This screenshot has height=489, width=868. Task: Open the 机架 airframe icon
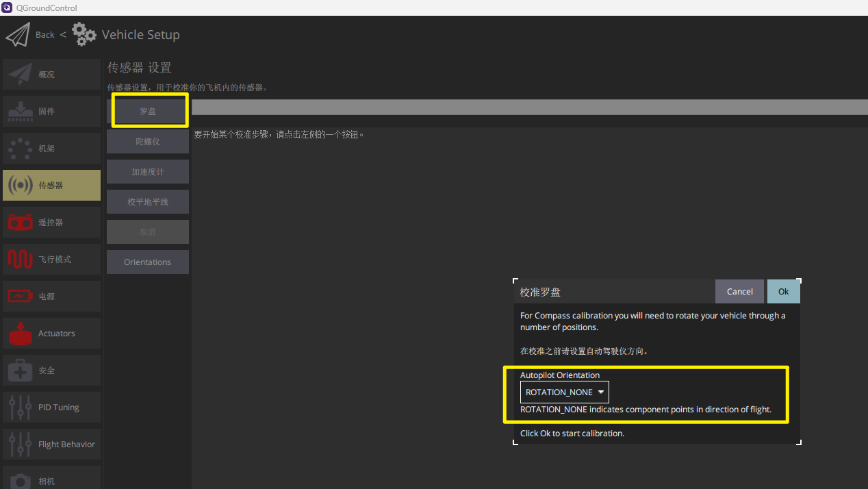coord(21,149)
